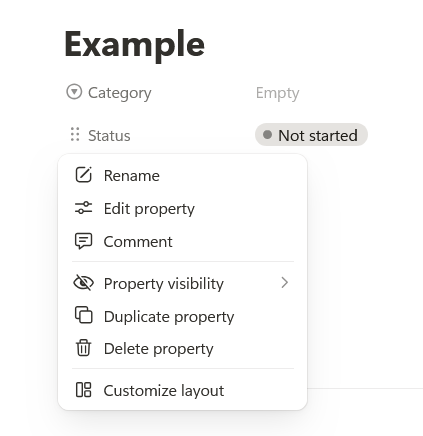Click the Status property label

109,135
